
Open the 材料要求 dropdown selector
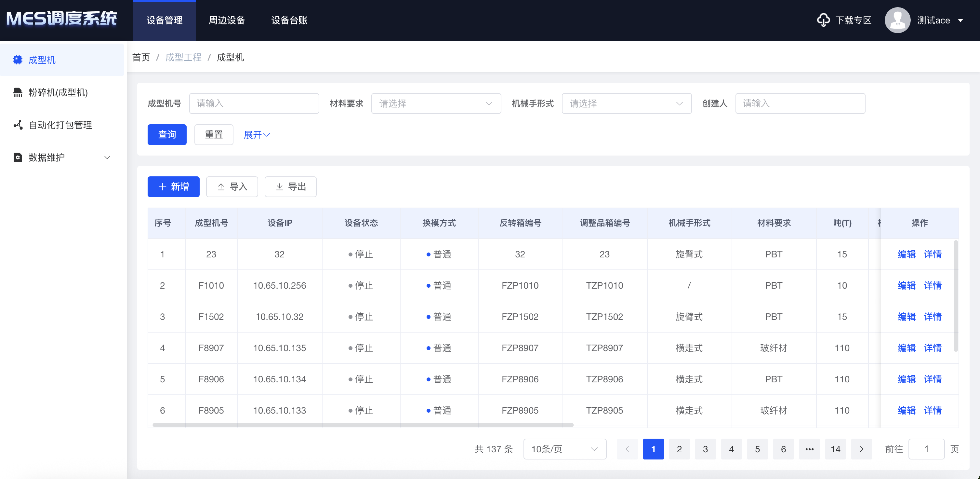coord(436,103)
